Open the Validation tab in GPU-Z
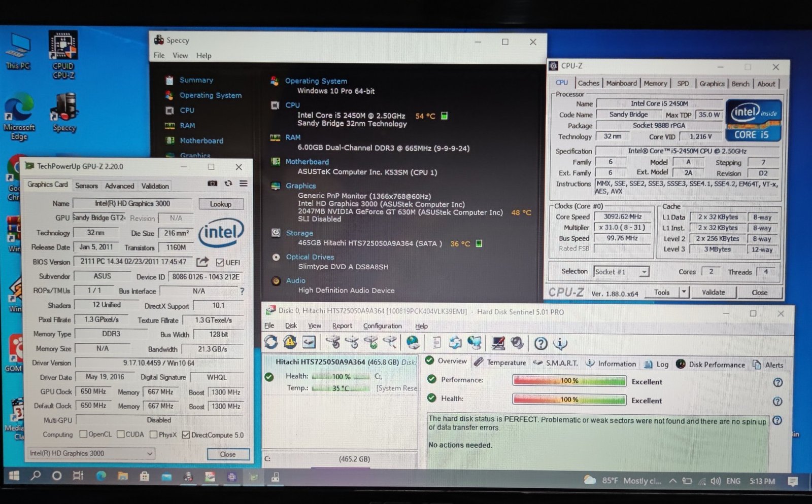This screenshot has height=504, width=812. coord(155,186)
